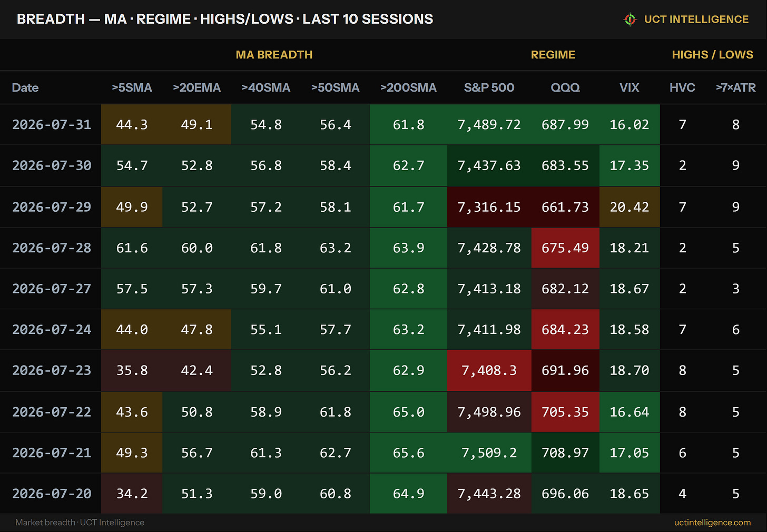The height and width of the screenshot is (532, 767).
Task: Click the QQQ value 708.97
Action: pyautogui.click(x=565, y=452)
